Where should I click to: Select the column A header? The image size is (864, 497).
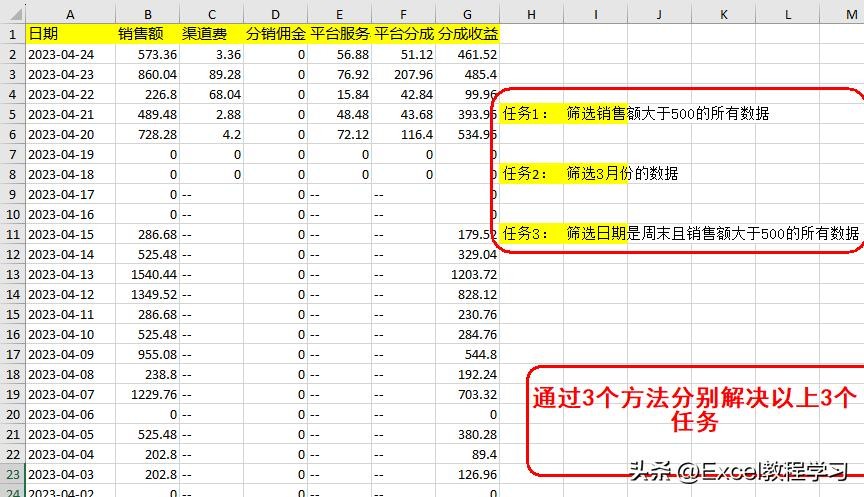click(68, 12)
